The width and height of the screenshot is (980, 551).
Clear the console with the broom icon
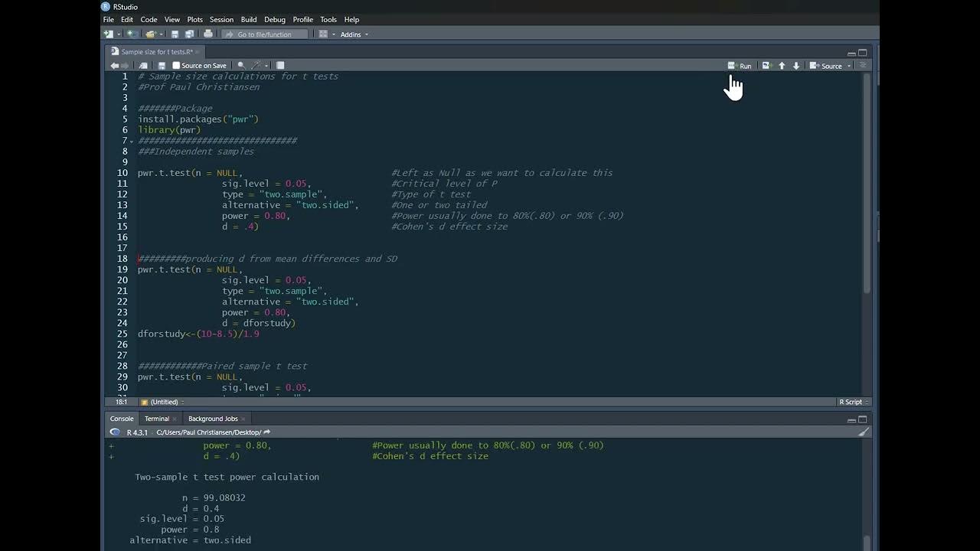864,432
